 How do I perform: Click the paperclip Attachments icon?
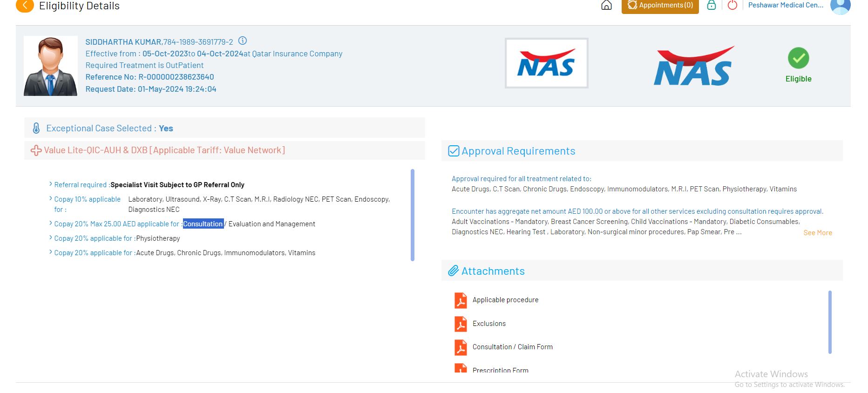point(453,271)
